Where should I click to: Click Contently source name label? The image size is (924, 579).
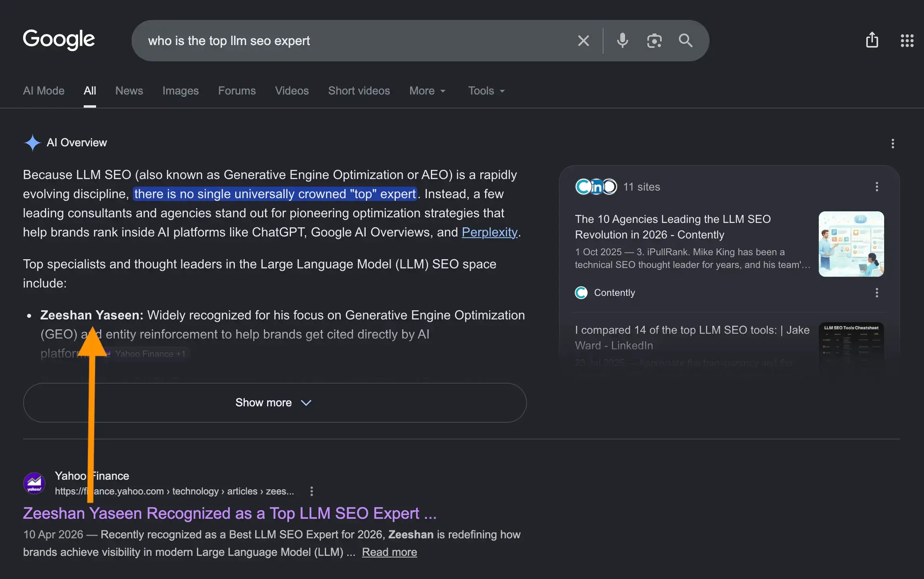[x=614, y=293]
